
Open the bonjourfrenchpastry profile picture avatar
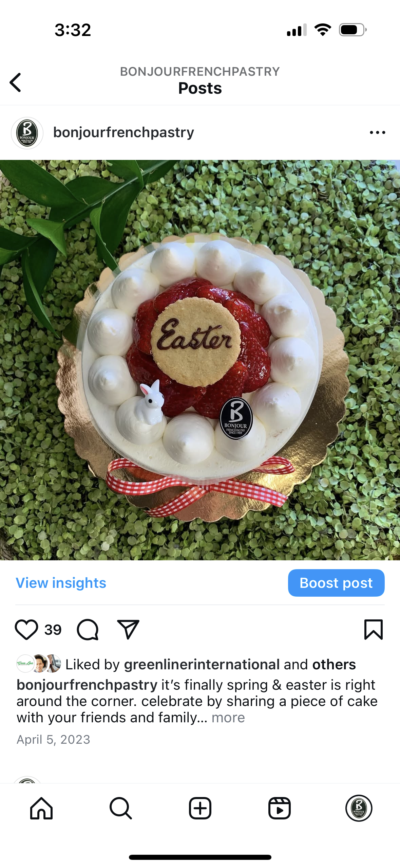27,133
